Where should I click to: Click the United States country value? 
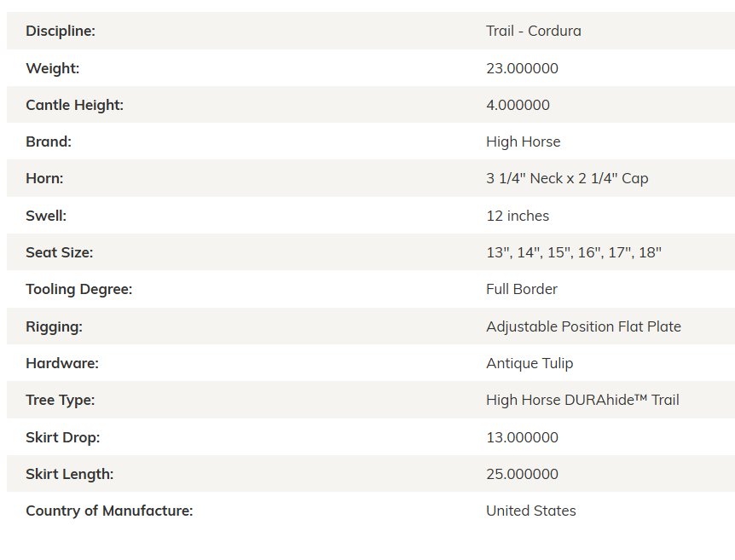pos(531,511)
